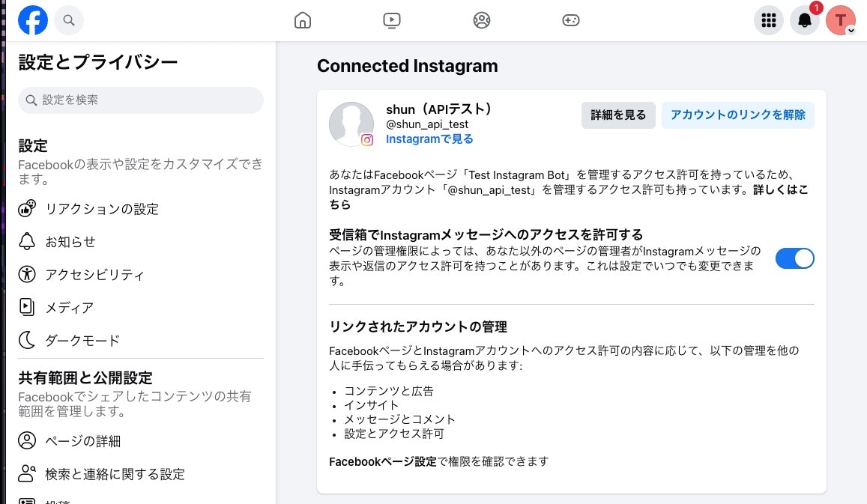This screenshot has width=867, height=504.
Task: Click the お知らせ bell icon in sidebar
Action: [27, 241]
